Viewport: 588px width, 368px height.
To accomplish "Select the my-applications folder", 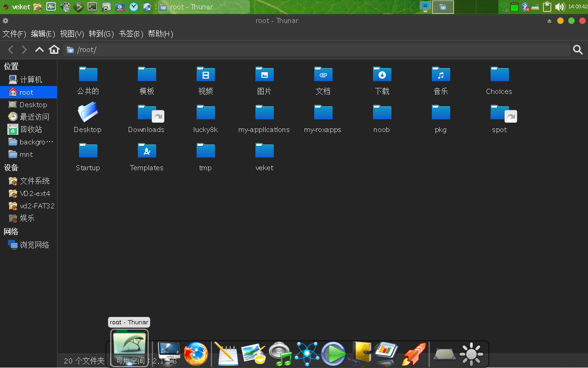I will coord(264,118).
